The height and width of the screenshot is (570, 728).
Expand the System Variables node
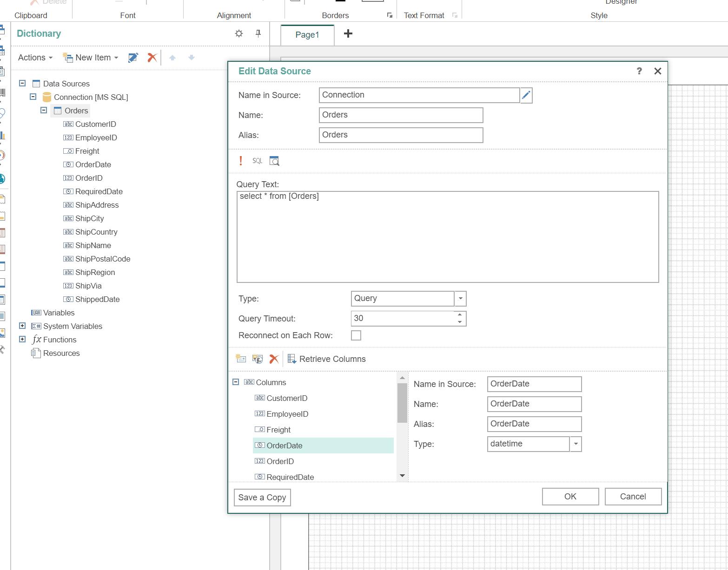tap(22, 326)
